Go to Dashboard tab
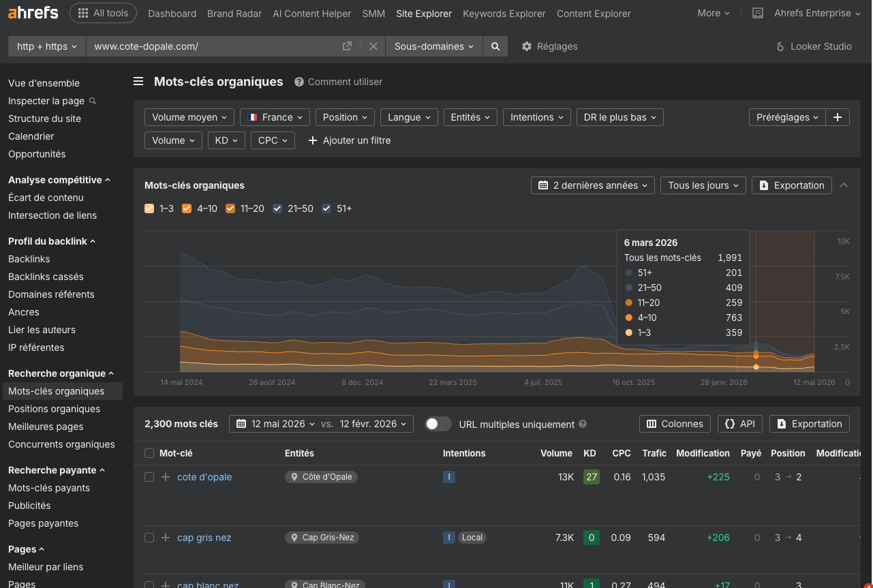This screenshot has width=873, height=588. pyautogui.click(x=172, y=14)
